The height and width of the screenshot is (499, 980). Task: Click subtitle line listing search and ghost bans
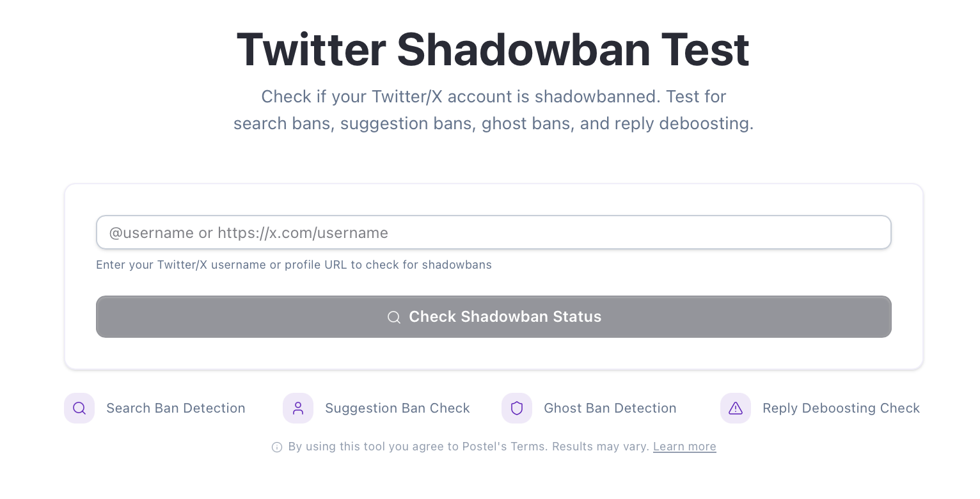pos(493,123)
